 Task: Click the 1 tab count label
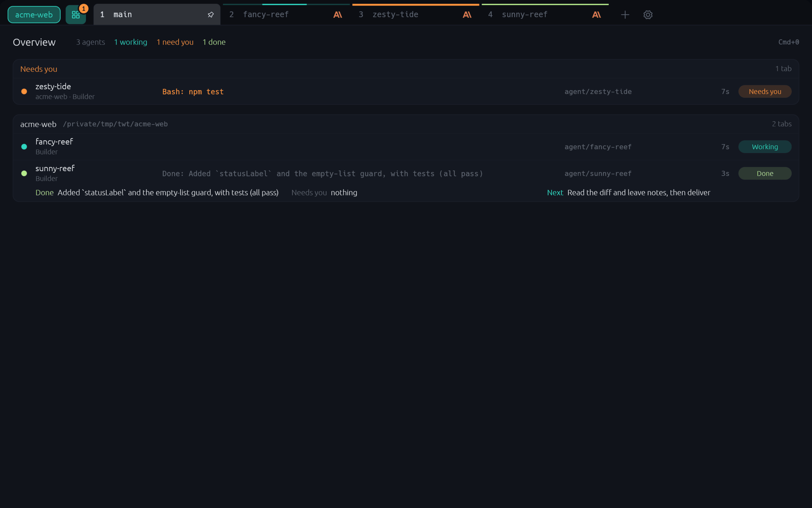[783, 69]
